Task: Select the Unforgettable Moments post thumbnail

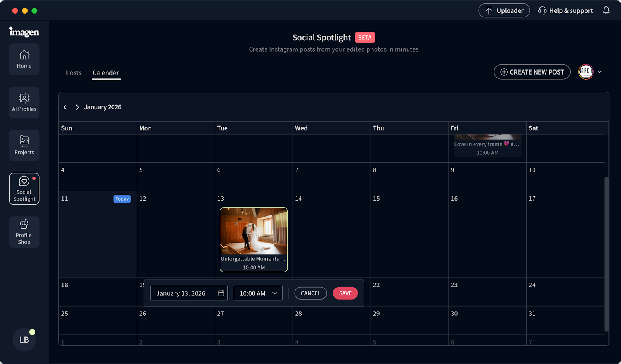Action: pos(254,231)
